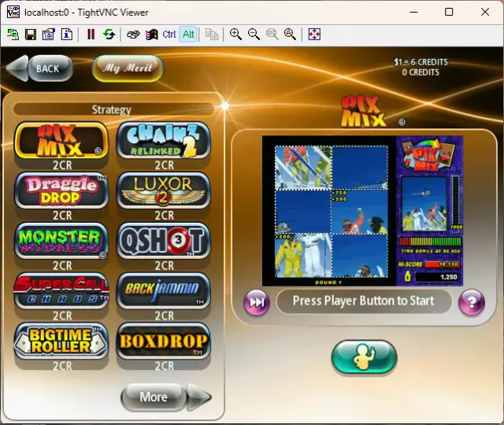
Task: Click the purple skip-forward preview button
Action: pyautogui.click(x=257, y=302)
